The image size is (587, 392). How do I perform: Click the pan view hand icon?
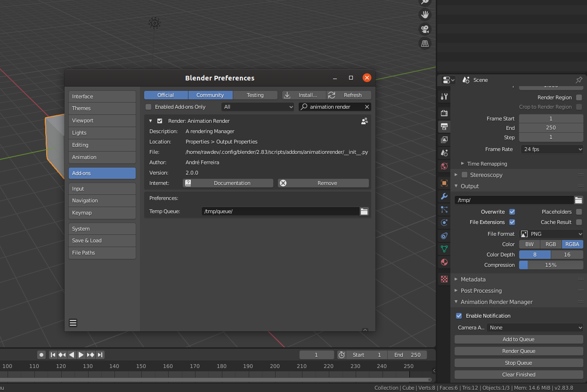tap(425, 15)
